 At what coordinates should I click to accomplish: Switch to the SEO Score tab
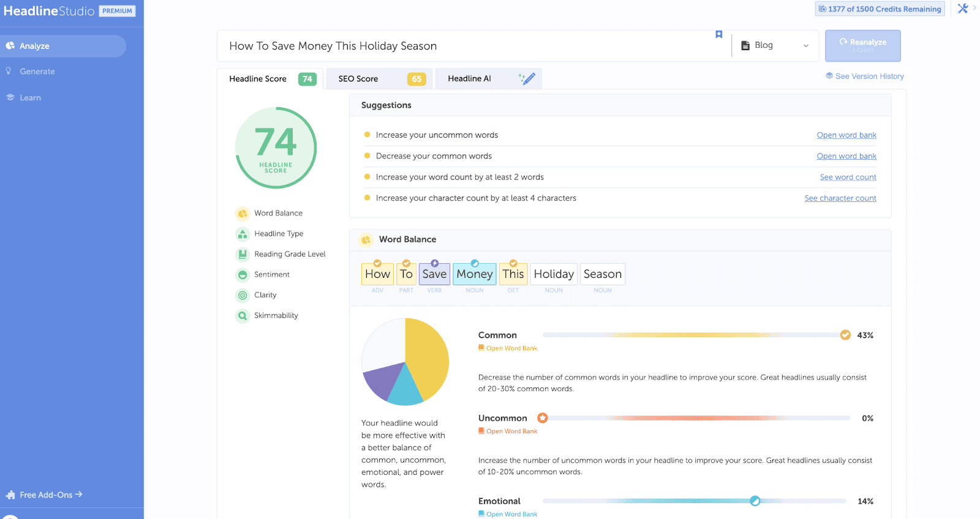point(379,79)
